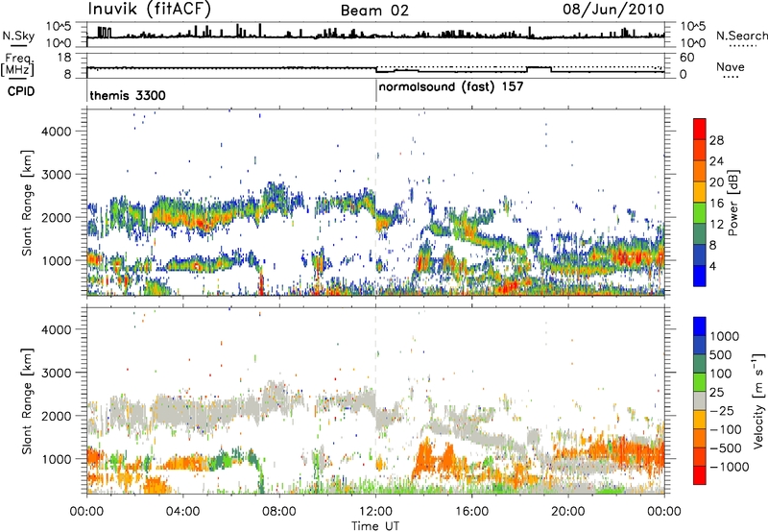Select the dark blue 500–1000 velocity segment
The height and width of the screenshot is (532, 768).
[700, 346]
